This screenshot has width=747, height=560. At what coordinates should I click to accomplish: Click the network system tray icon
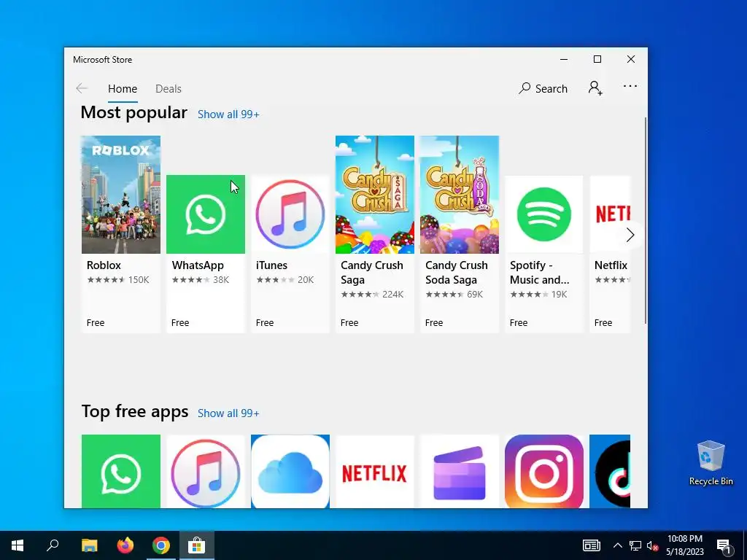click(635, 545)
